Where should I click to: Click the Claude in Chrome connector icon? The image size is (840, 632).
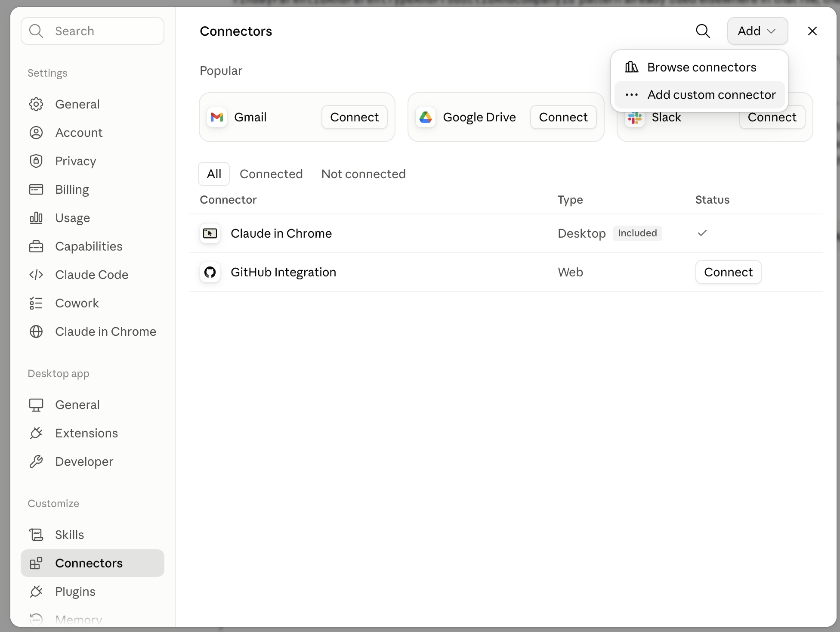point(210,233)
